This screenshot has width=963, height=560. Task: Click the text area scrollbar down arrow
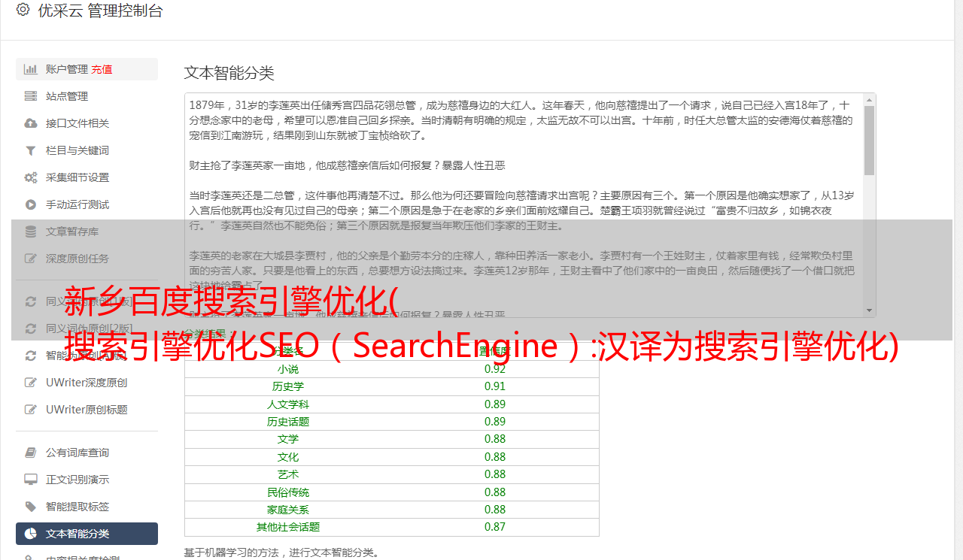click(x=869, y=310)
